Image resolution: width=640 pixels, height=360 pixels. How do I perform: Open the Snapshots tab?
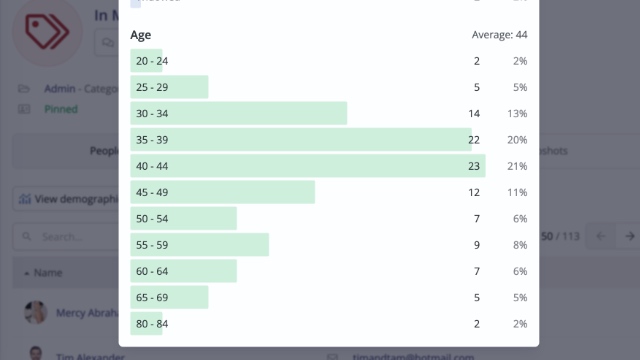click(x=553, y=151)
